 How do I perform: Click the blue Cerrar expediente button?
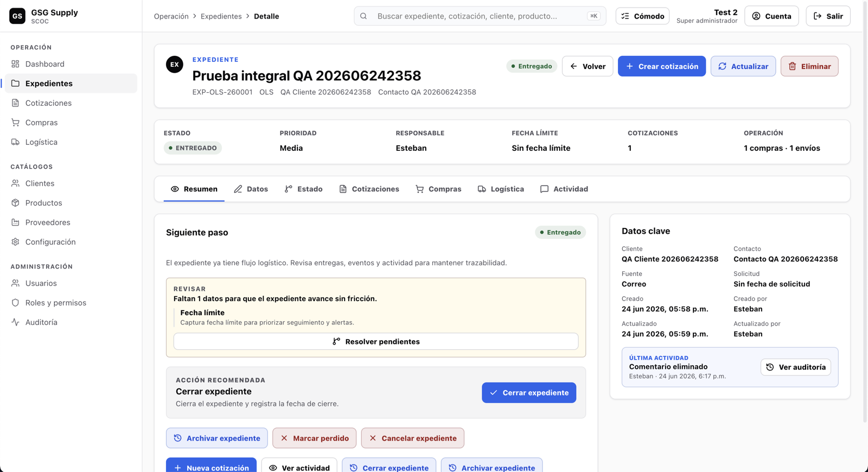(x=529, y=393)
